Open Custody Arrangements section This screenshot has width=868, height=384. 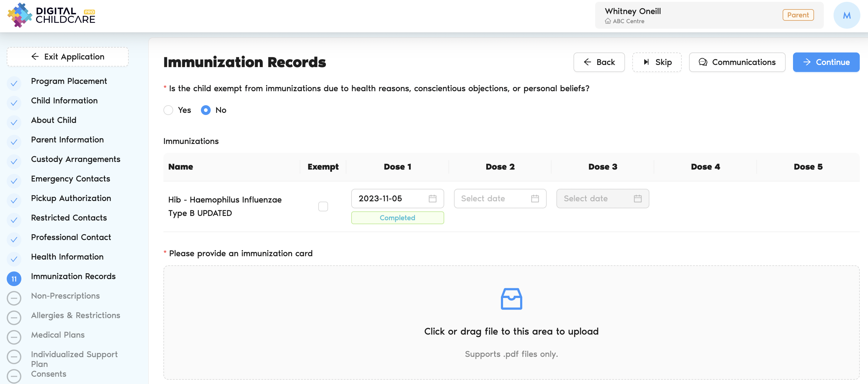click(x=76, y=159)
